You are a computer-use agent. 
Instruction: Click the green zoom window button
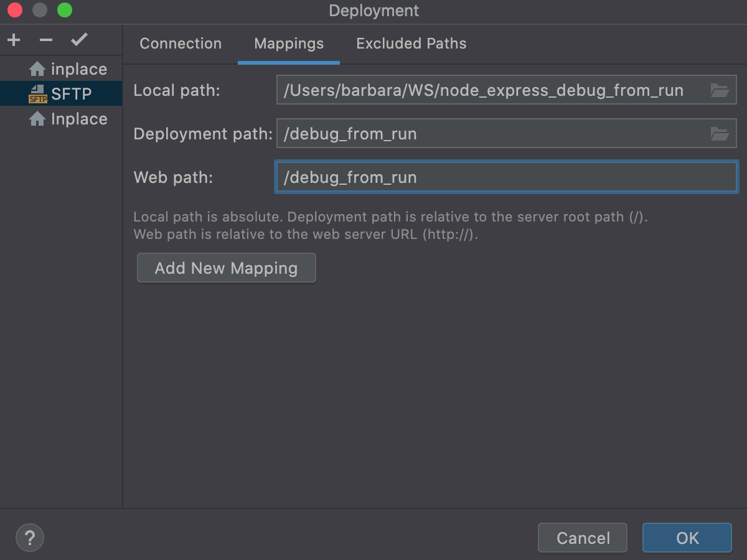pos(64,11)
